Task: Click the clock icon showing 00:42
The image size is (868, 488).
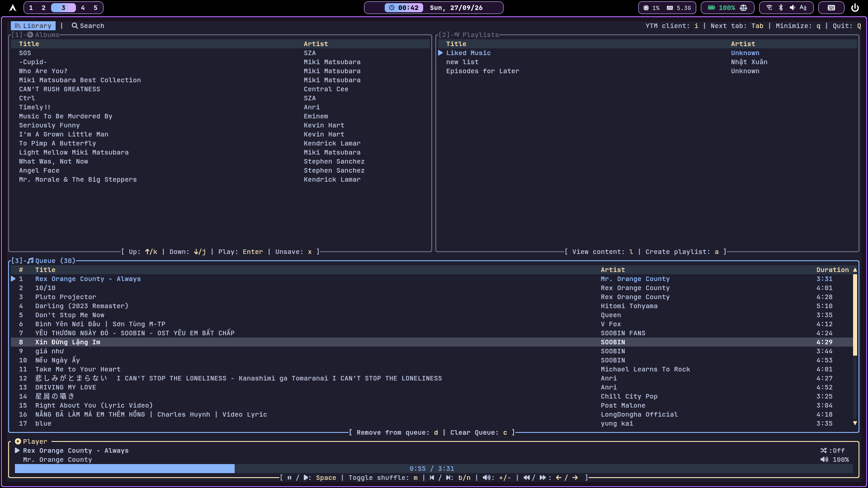Action: (x=392, y=8)
